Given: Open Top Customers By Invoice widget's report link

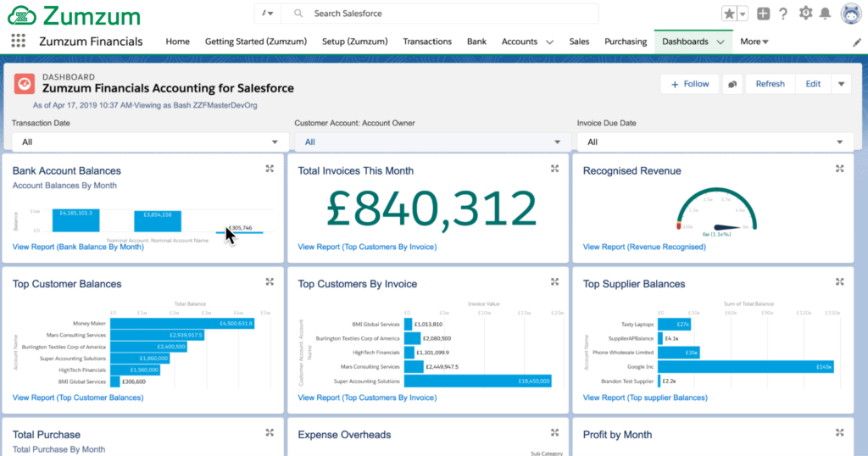Looking at the screenshot, I should 367,398.
